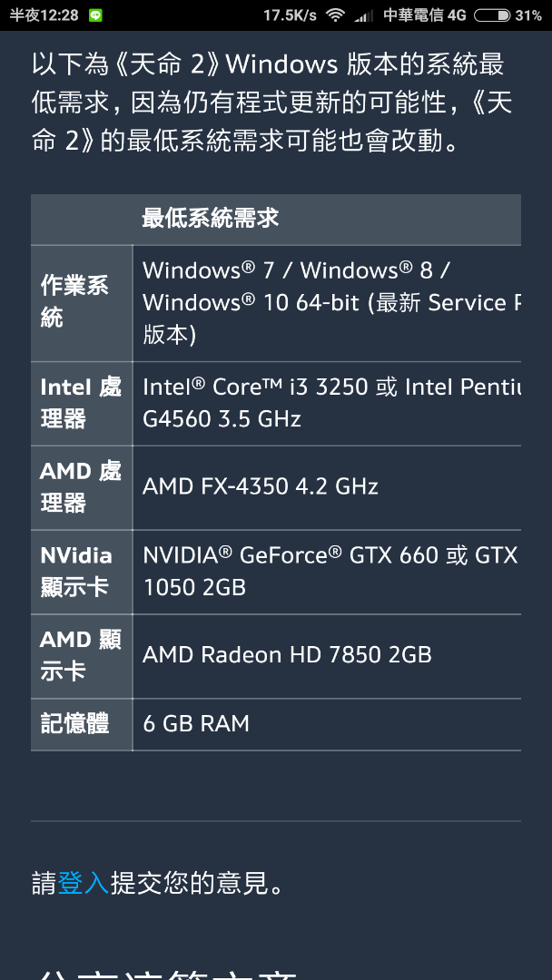Tap the battery indicator icon
This screenshot has height=980, width=552.
click(x=492, y=15)
